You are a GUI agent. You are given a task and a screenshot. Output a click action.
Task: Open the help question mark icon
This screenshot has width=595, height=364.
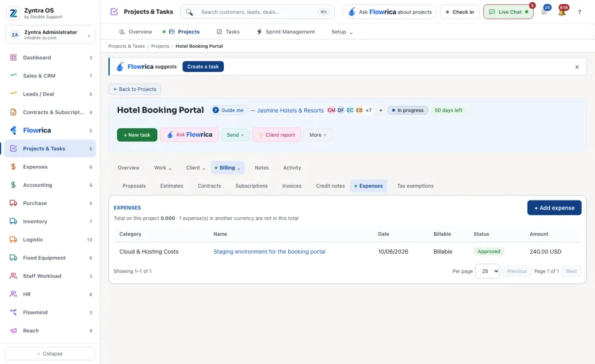[580, 12]
